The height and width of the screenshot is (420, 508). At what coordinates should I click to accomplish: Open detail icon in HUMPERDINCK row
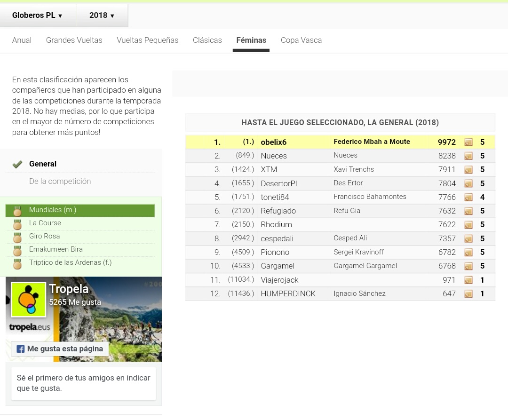[x=468, y=293]
